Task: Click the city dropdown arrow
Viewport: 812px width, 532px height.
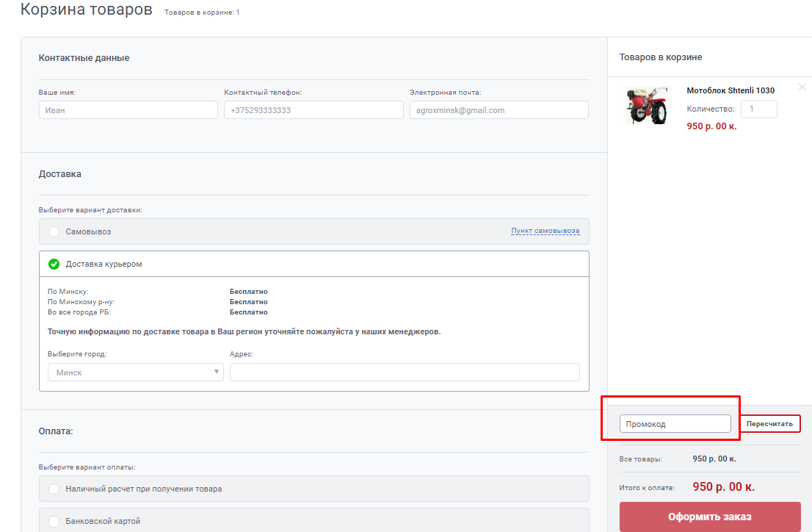Action: coord(217,372)
